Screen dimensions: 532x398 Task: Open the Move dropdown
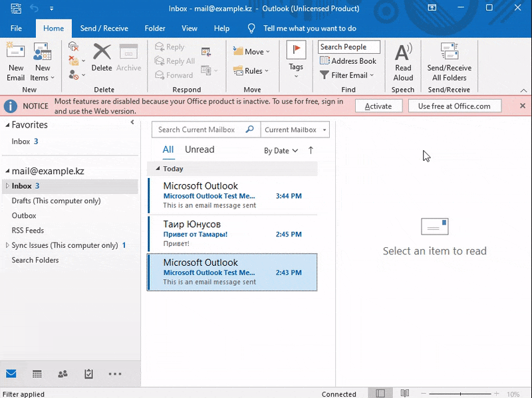pyautogui.click(x=251, y=52)
